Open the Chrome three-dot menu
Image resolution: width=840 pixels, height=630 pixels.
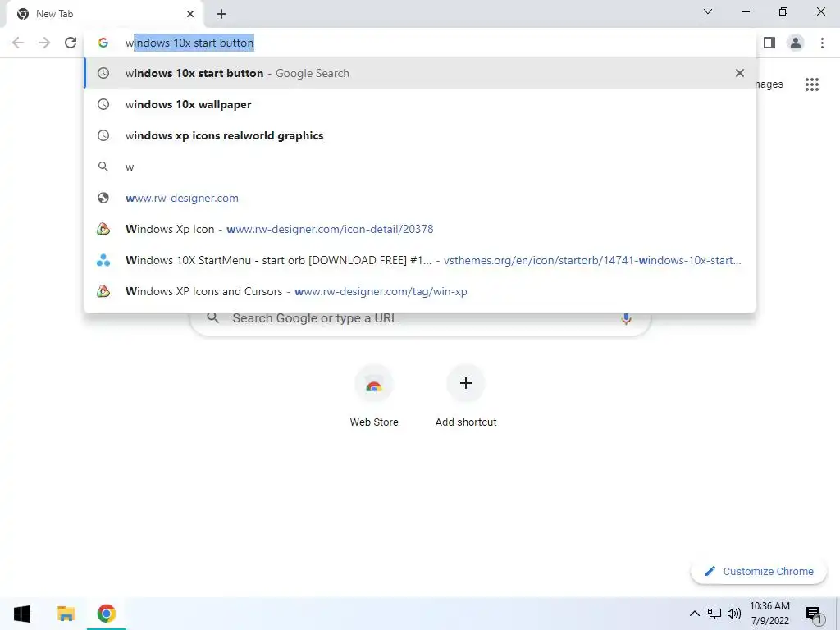coord(822,43)
